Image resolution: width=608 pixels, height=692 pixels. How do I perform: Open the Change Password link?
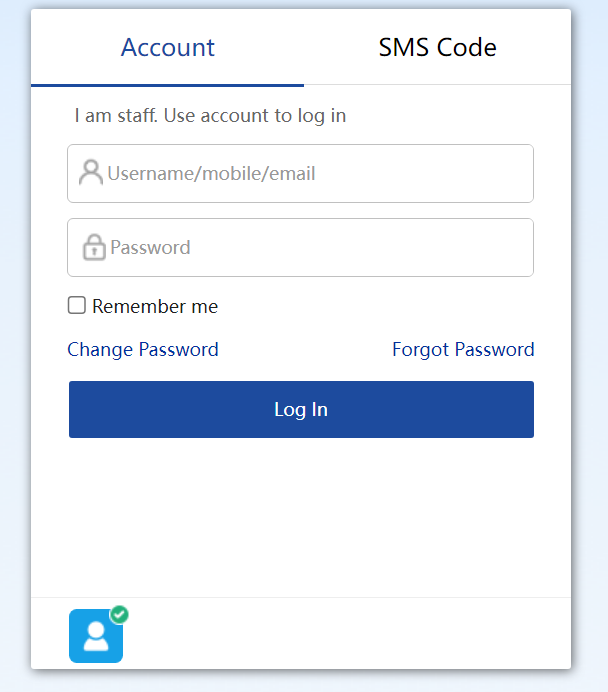[x=143, y=349]
